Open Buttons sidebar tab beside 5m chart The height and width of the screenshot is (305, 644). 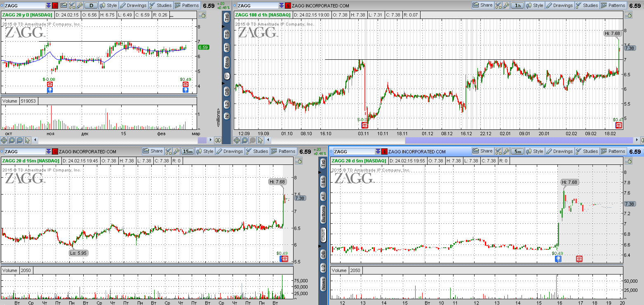pyautogui.click(x=323, y=214)
